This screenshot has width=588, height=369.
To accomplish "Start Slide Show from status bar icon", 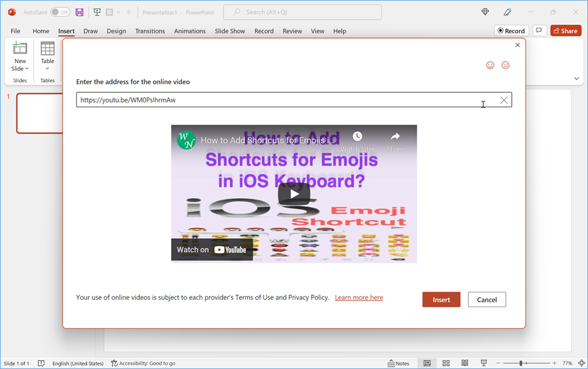I will click(x=483, y=364).
